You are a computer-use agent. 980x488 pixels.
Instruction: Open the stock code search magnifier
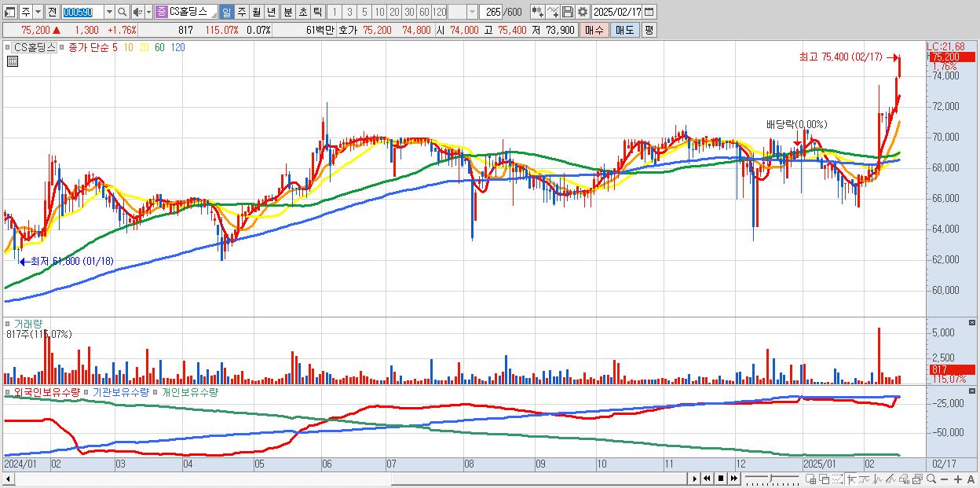[122, 13]
